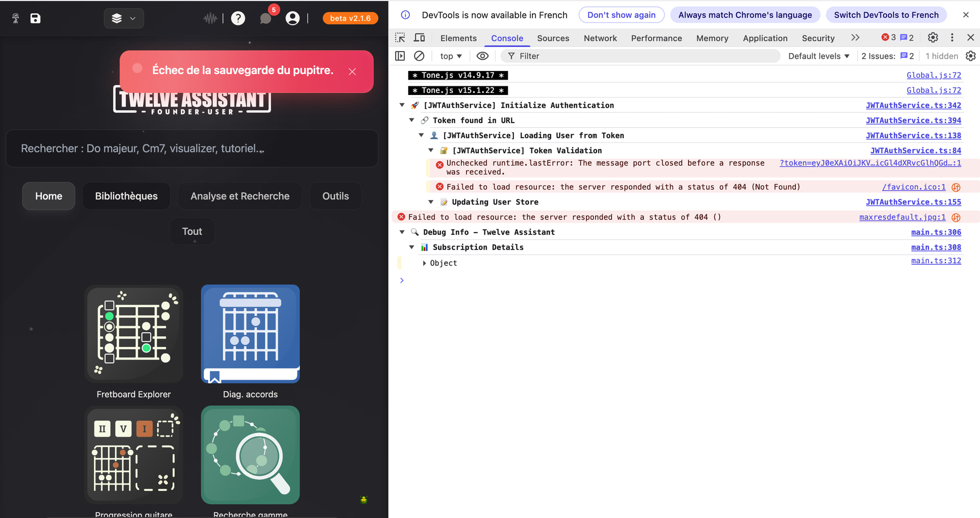This screenshot has width=980, height=518.
Task: Launch the Diag. accords tool
Action: (x=250, y=334)
